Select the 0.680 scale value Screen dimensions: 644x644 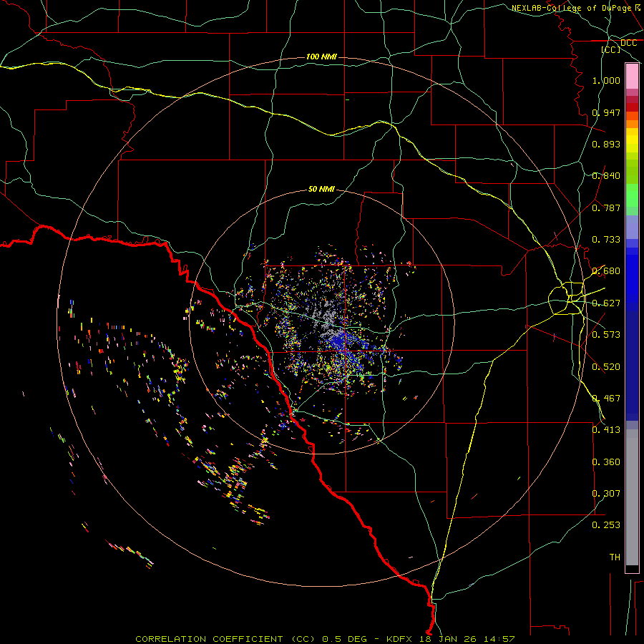[x=606, y=271]
